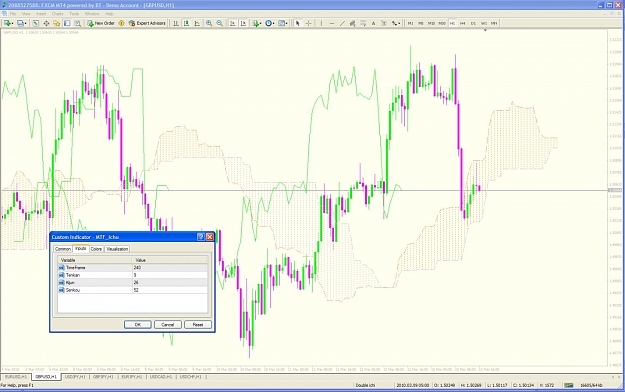Screen dimensions: 625x392
Task: Switch timeframe to D1
Action: [473, 24]
